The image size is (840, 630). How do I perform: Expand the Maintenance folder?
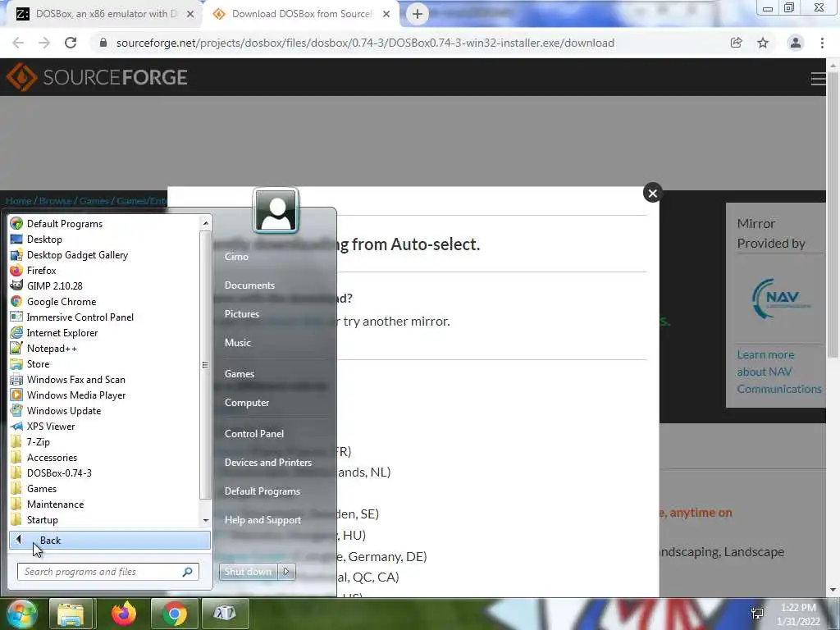click(57, 504)
